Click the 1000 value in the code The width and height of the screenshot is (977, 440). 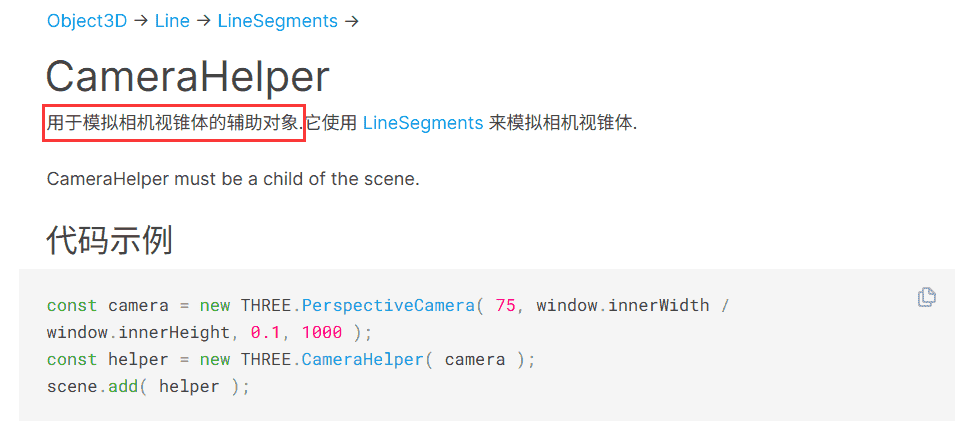322,332
